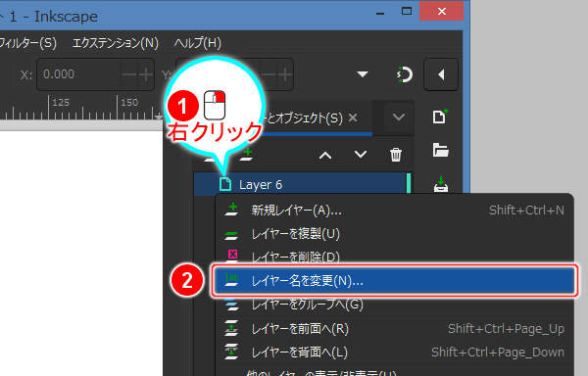Choose 新規レイヤー(A)... from context menu
Viewport: 588px width, 376px height.
click(x=395, y=211)
